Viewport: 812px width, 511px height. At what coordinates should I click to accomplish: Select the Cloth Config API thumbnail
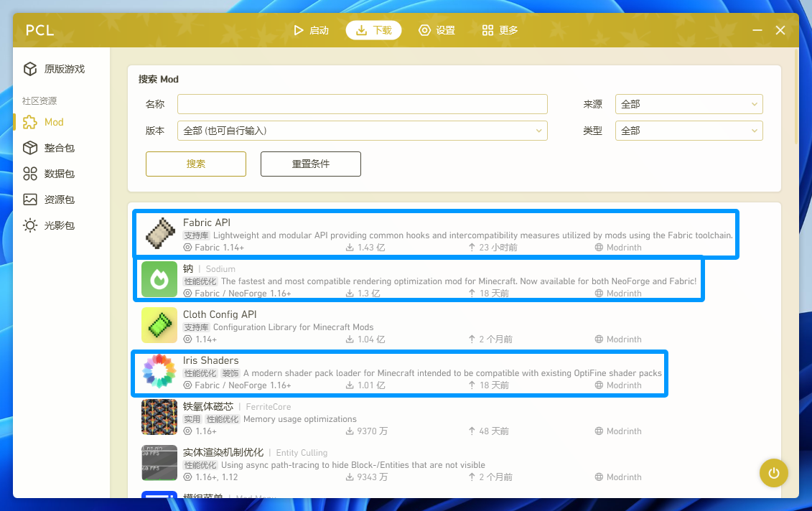click(159, 326)
